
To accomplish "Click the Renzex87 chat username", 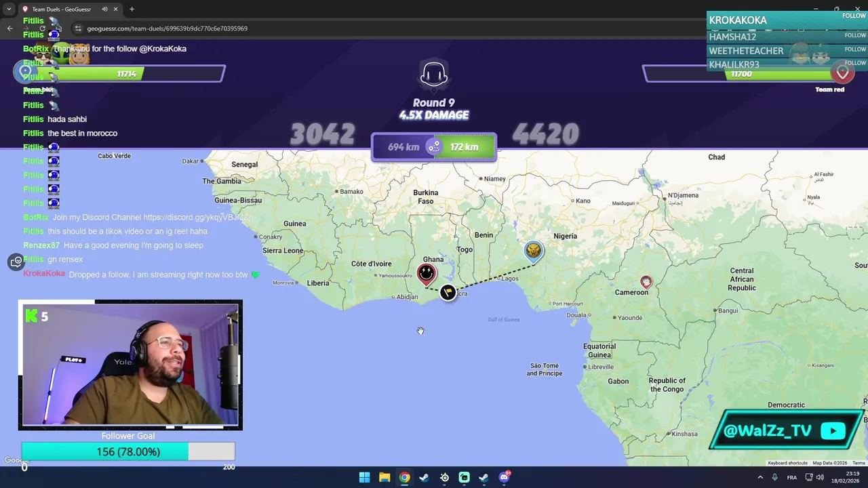I will 41,245.
